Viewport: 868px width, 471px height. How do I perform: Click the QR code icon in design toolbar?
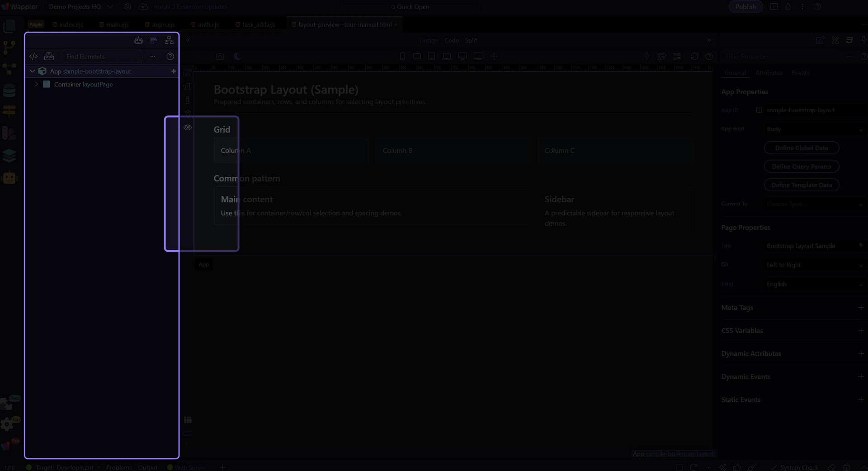[677, 57]
